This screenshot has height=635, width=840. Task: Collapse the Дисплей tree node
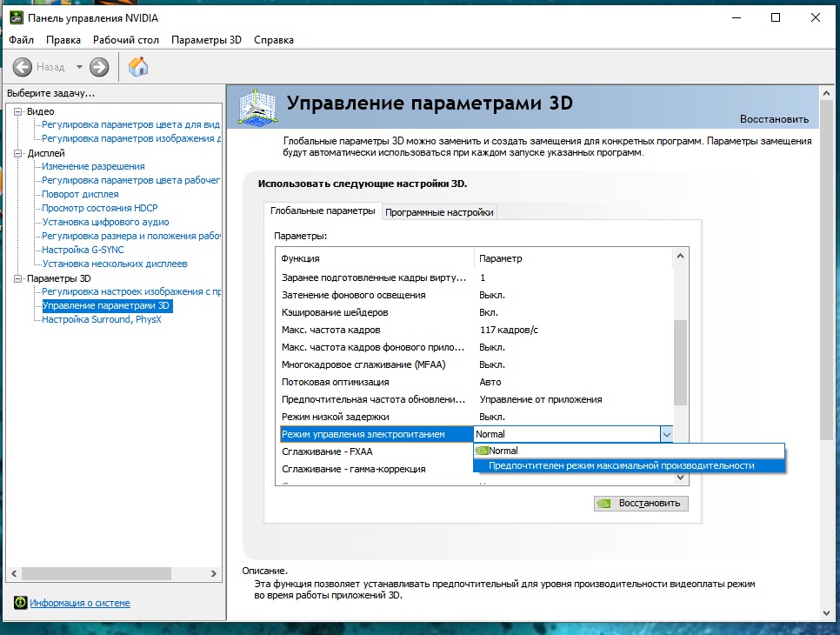[x=18, y=153]
